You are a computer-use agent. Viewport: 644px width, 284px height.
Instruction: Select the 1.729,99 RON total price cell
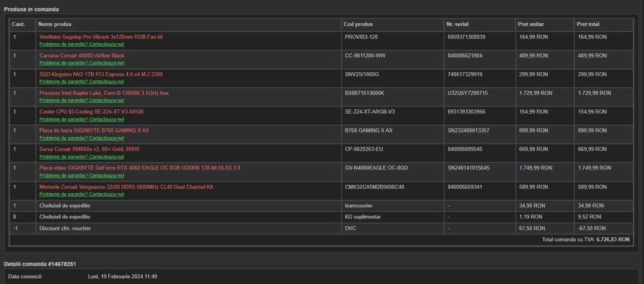[594, 93]
